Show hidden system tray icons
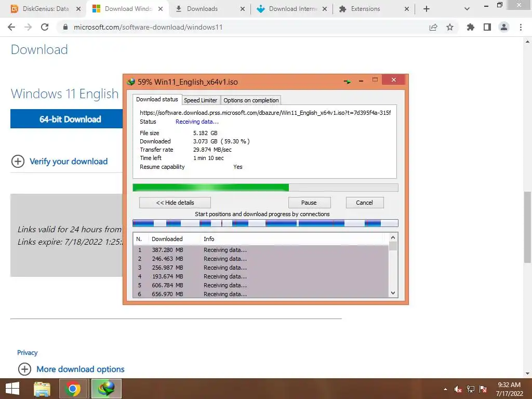Screen dimensions: 532x399 coord(445,389)
